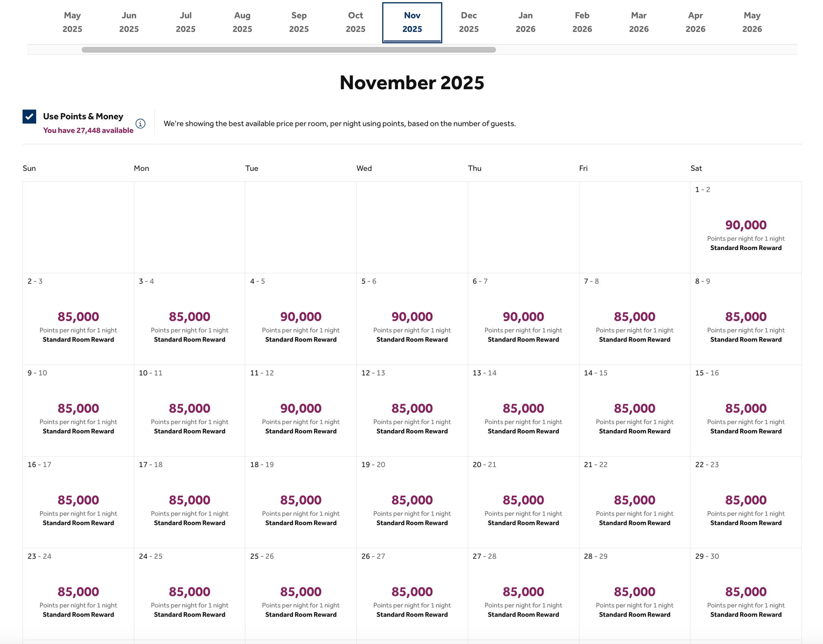The width and height of the screenshot is (823, 644).
Task: Select the Mar 2026 month tab
Action: 639,22
